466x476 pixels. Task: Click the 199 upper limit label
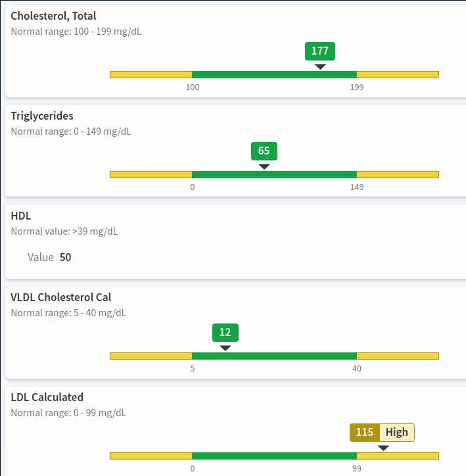coord(357,87)
